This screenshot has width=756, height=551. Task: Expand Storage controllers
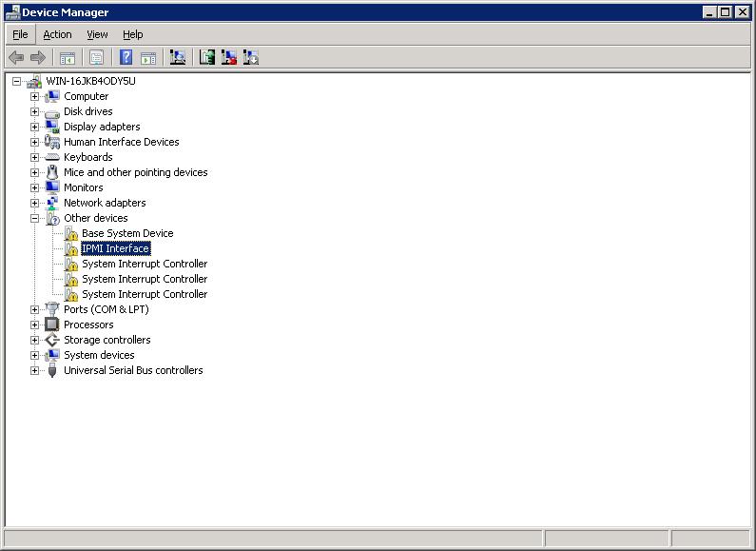35,340
